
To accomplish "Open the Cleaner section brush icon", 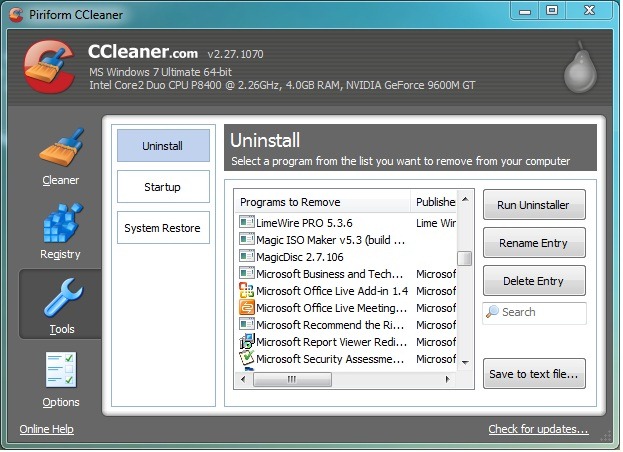I will 62,148.
